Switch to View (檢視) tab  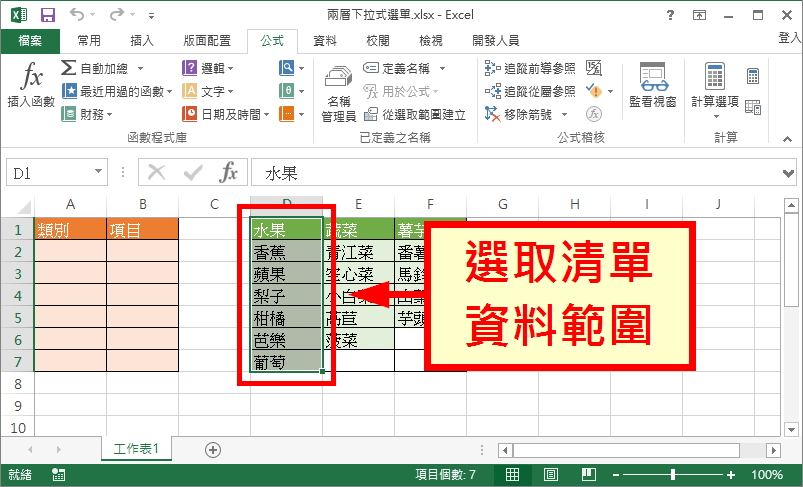click(x=431, y=40)
